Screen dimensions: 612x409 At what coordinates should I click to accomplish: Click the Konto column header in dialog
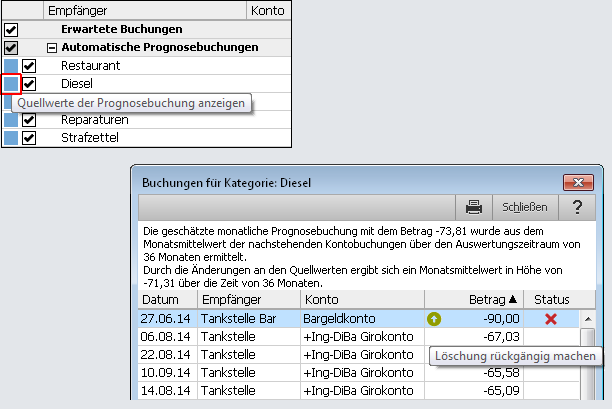361,299
